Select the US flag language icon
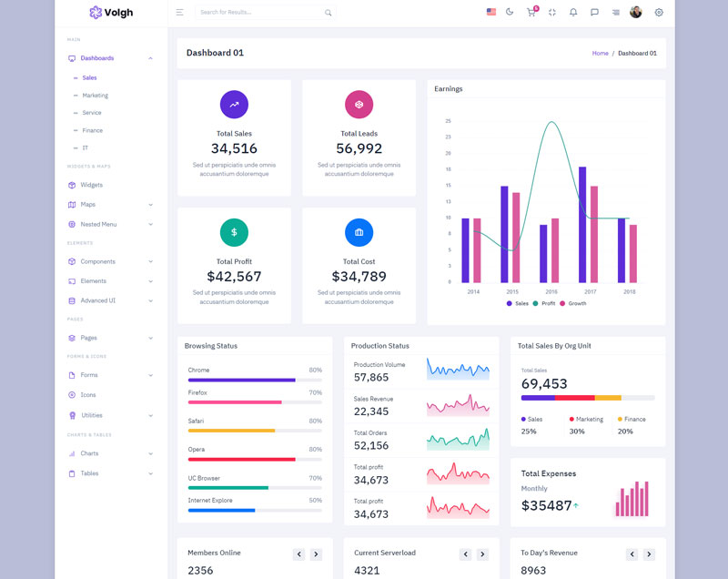 (491, 12)
